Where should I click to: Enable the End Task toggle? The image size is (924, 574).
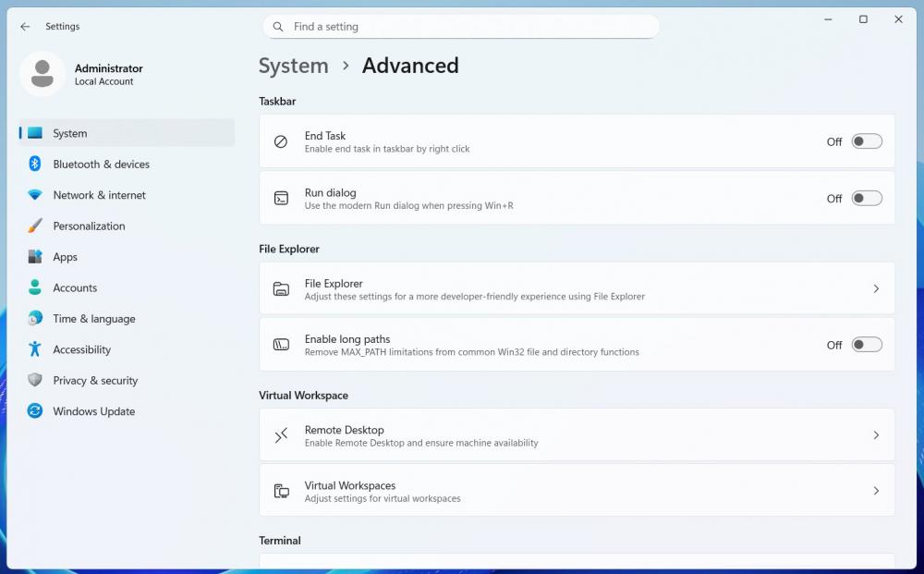click(x=866, y=141)
